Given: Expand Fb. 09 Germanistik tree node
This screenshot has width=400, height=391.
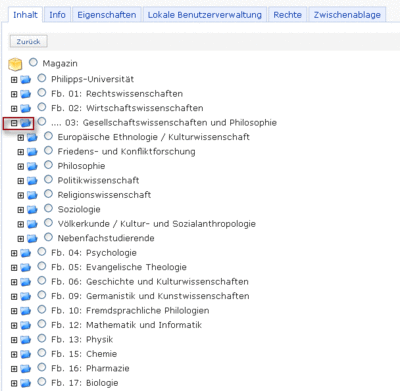Looking at the screenshot, I should [x=14, y=297].
